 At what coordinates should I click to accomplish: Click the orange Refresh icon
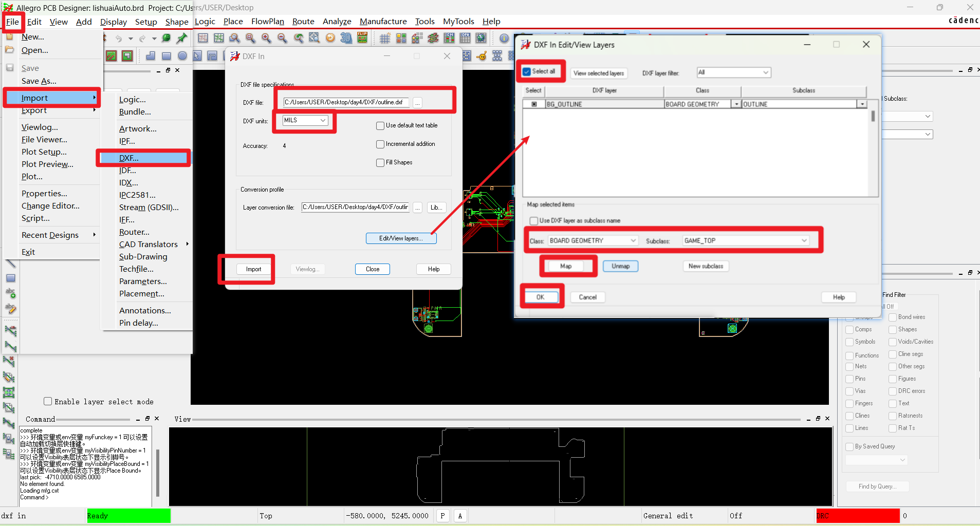click(330, 38)
